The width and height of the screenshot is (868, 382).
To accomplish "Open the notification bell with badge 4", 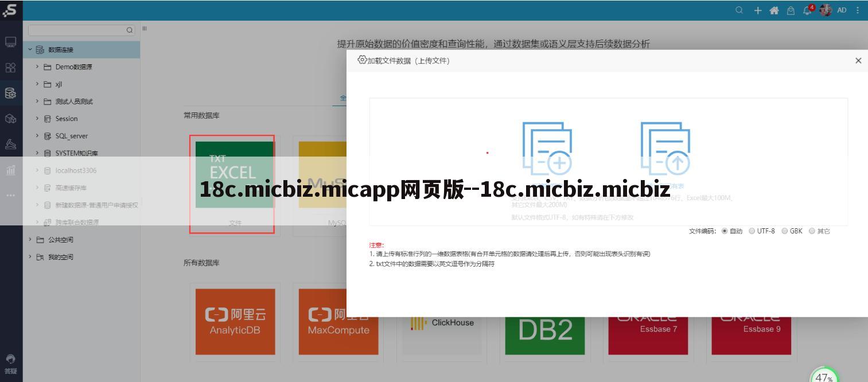I will [808, 10].
